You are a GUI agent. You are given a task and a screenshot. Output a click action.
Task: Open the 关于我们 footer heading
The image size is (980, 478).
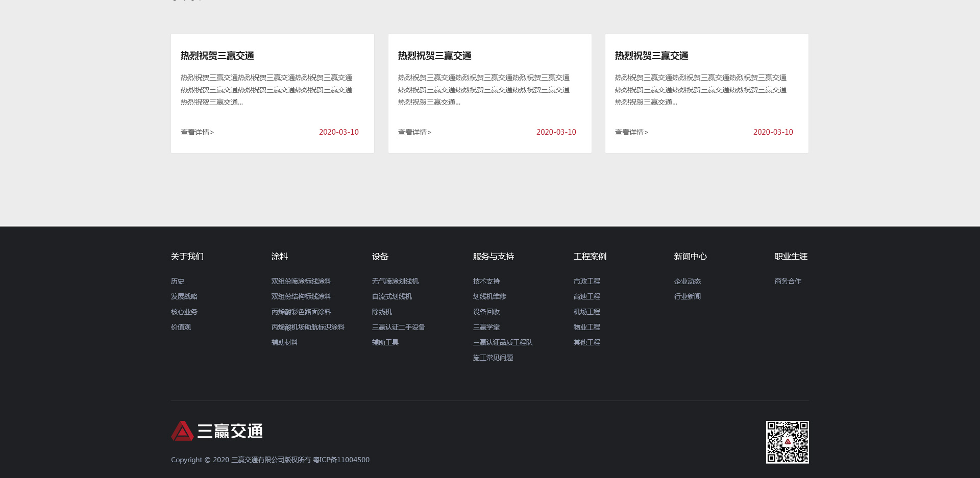tap(187, 257)
